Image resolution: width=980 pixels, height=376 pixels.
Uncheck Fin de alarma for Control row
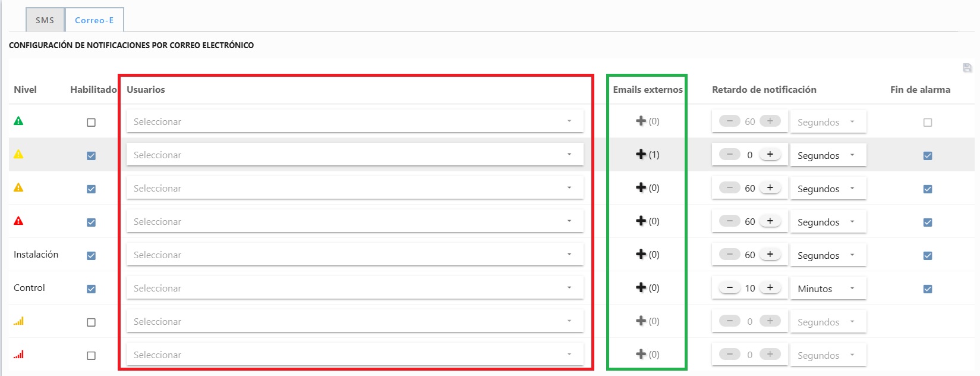coord(928,289)
